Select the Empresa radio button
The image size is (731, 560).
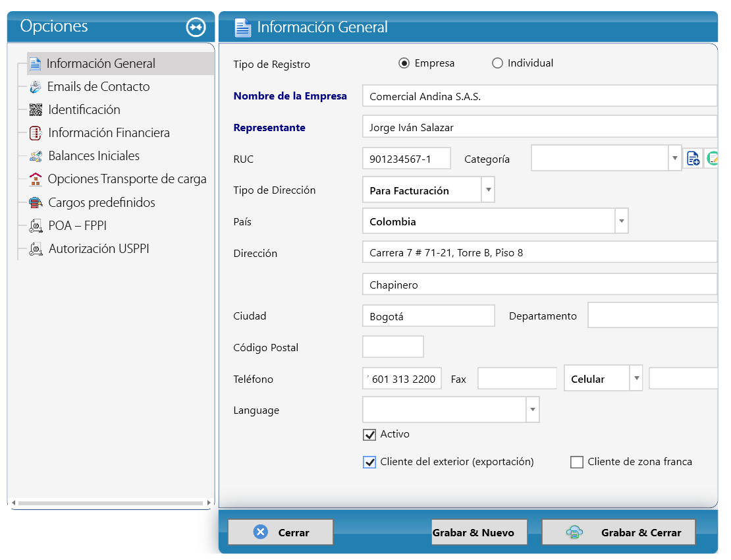(x=404, y=63)
